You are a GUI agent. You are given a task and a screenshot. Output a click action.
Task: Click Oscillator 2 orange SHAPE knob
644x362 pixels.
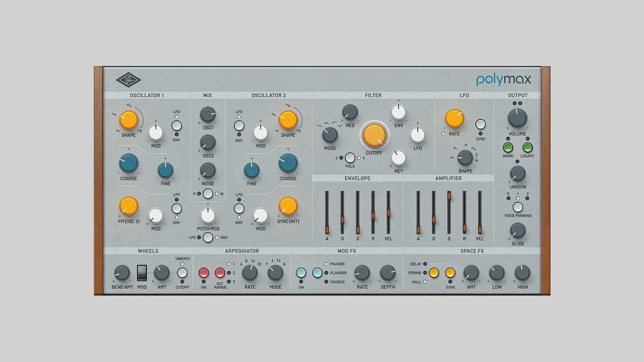[x=288, y=120]
